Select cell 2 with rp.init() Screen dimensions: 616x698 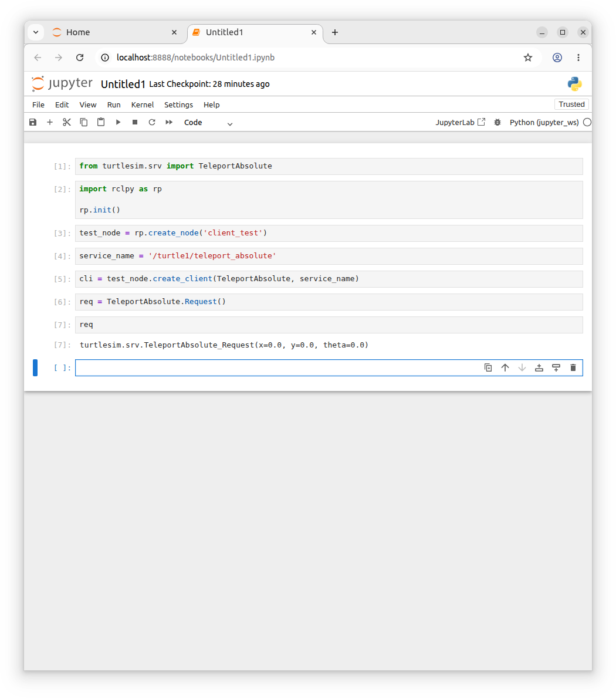pyautogui.click(x=329, y=200)
